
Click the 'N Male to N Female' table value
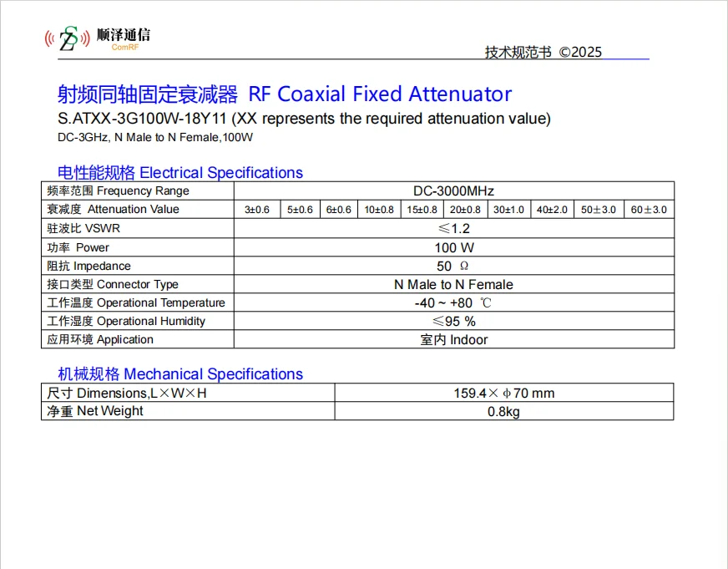pos(453,284)
